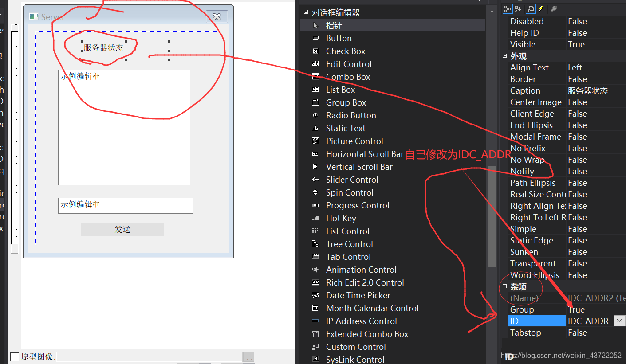Viewport: 626px width, 364px height.
Task: Sort properties alphabetically
Action: click(x=518, y=9)
